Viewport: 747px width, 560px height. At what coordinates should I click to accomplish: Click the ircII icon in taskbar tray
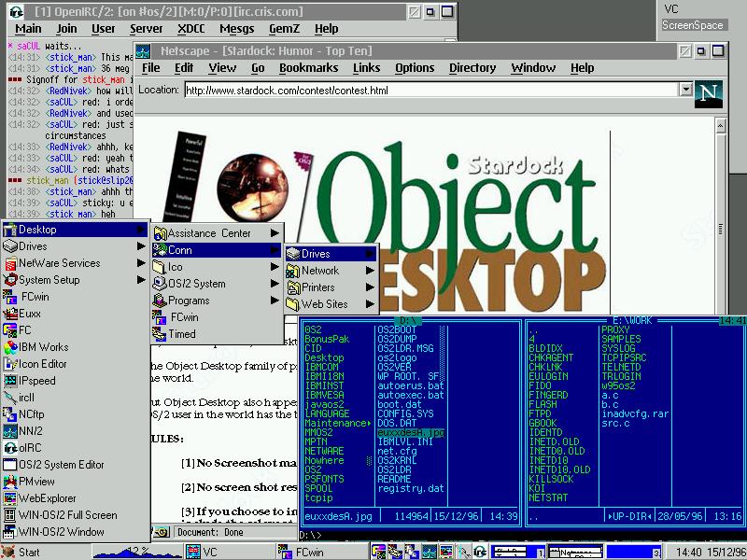pyautogui.click(x=463, y=552)
